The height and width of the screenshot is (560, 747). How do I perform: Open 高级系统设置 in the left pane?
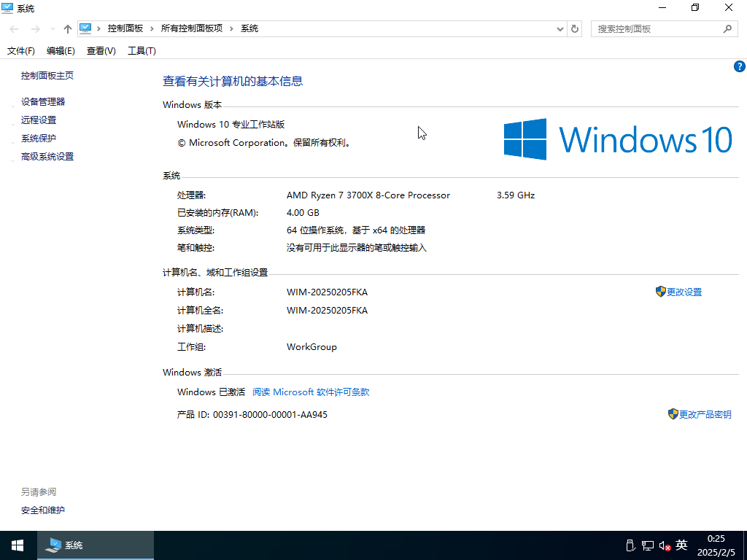47,156
